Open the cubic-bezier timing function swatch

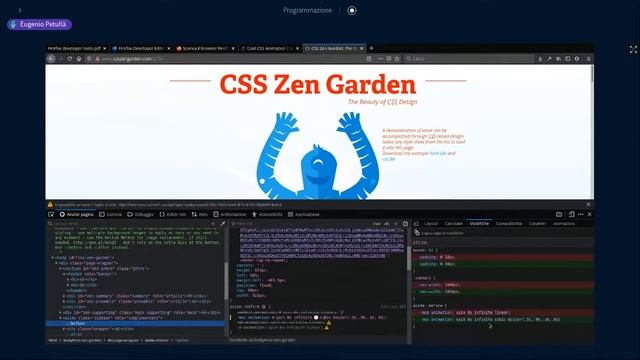(x=316, y=317)
